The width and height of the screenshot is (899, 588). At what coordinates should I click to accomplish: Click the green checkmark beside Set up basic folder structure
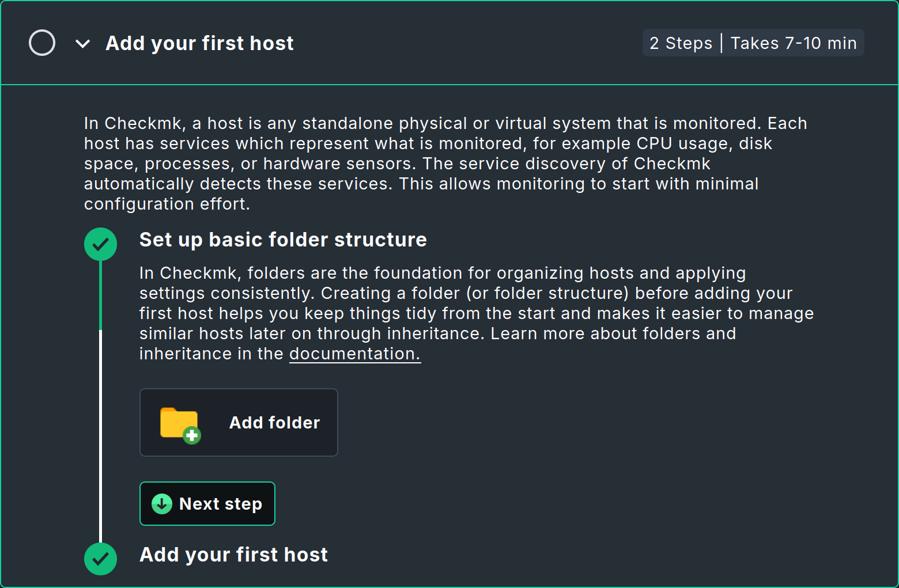[x=101, y=244]
